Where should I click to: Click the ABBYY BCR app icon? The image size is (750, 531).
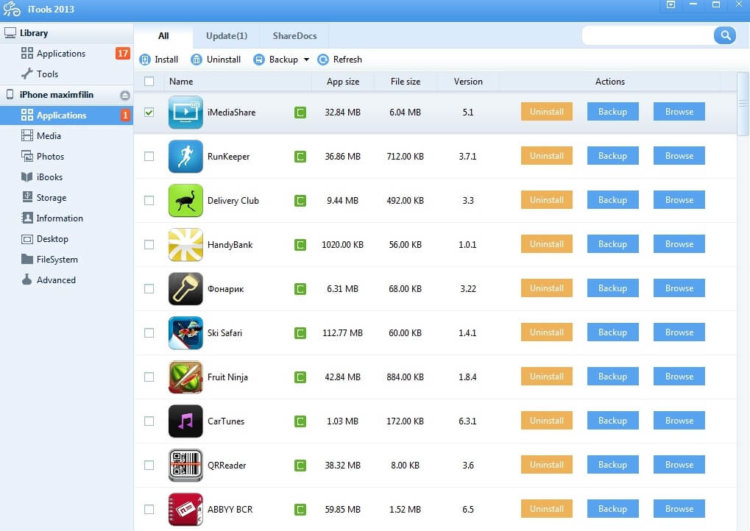point(186,509)
